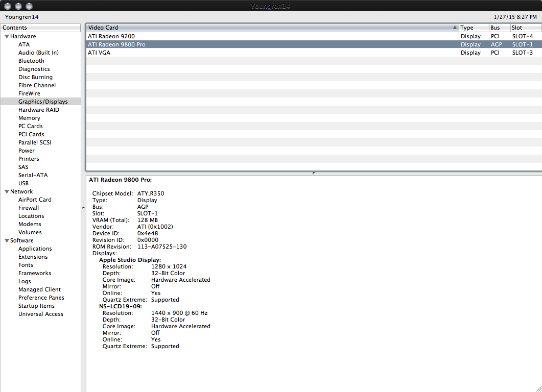The width and height of the screenshot is (542, 392).
Task: Sort by Slot column header
Action: pyautogui.click(x=526, y=28)
